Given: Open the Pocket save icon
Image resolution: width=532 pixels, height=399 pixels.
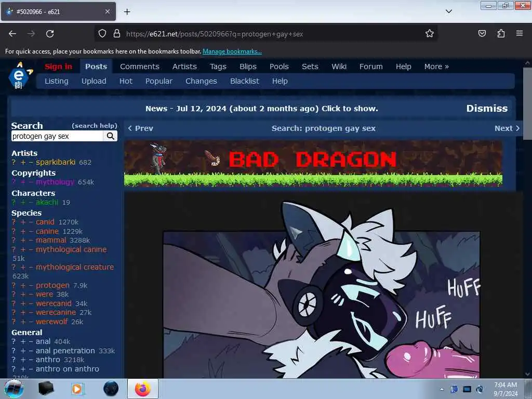Looking at the screenshot, I should [x=482, y=33].
